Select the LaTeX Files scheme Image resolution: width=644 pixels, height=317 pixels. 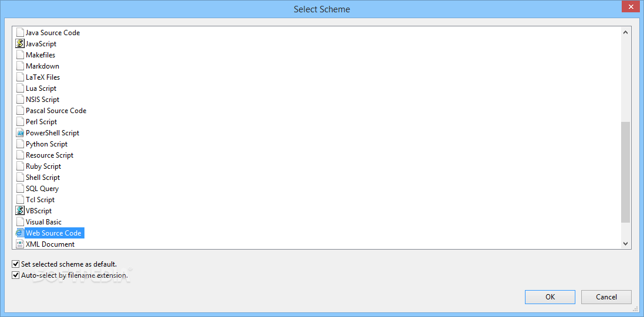[x=43, y=77]
